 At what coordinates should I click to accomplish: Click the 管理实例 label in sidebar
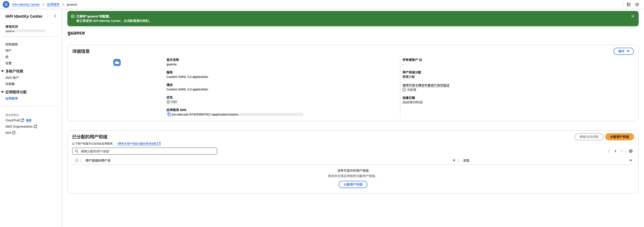click(x=11, y=26)
